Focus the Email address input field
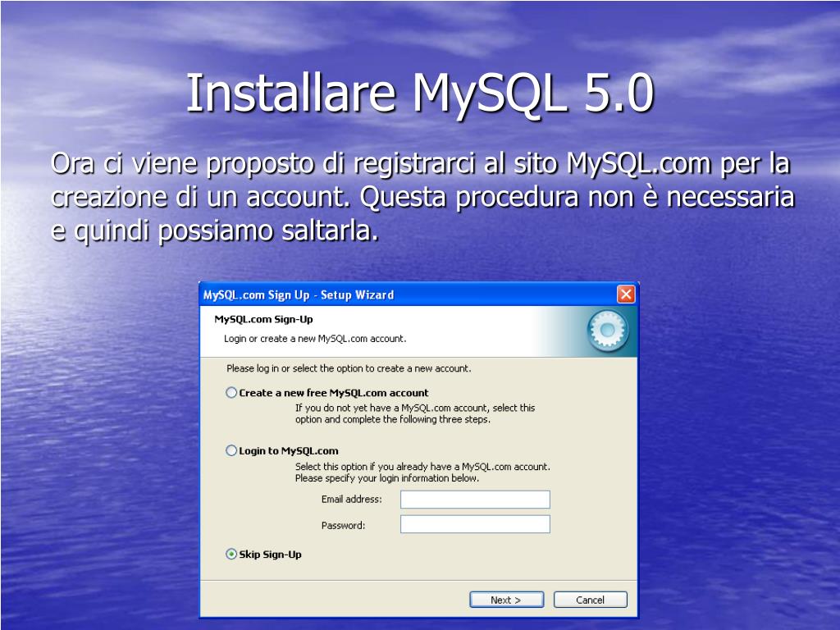Image resolution: width=840 pixels, height=630 pixels. pos(475,500)
